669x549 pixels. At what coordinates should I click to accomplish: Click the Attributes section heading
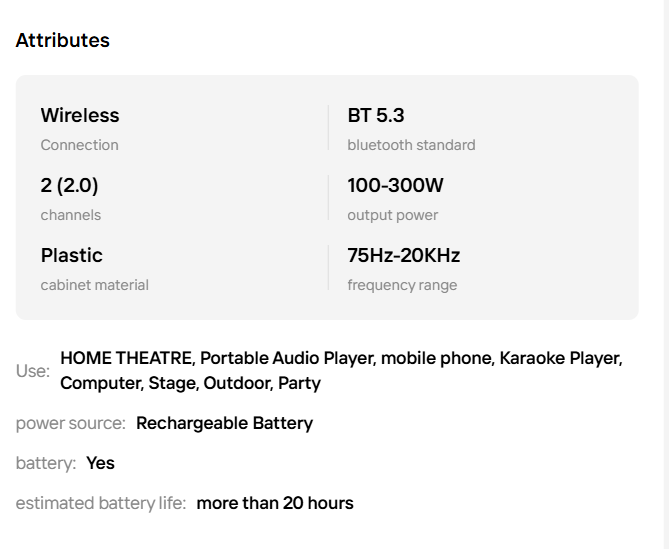pos(63,41)
